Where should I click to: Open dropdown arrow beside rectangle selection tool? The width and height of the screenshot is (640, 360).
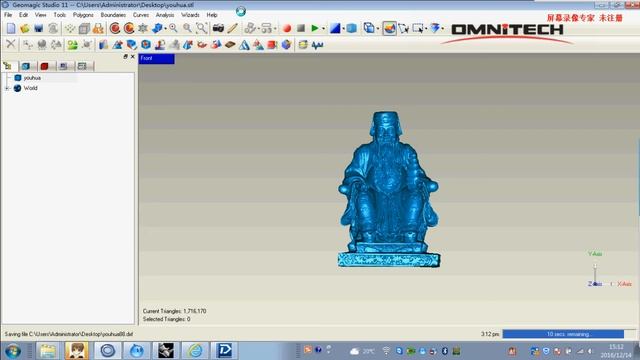click(x=426, y=29)
